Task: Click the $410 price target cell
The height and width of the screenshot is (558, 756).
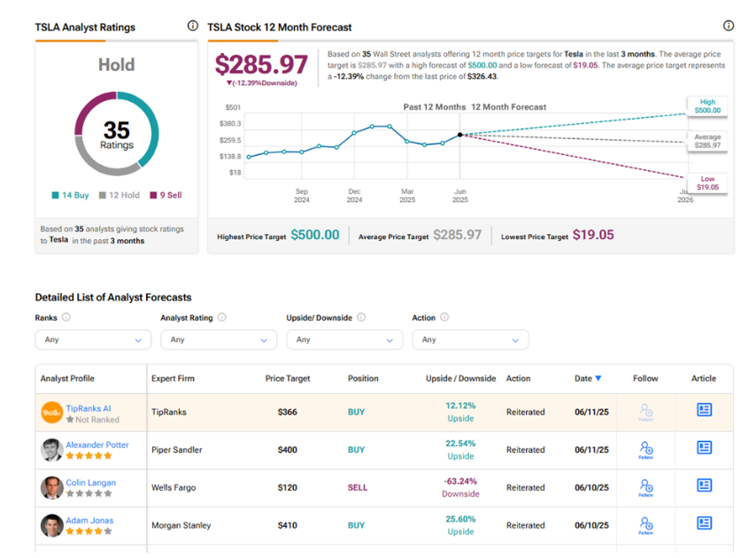Action: 288,525
